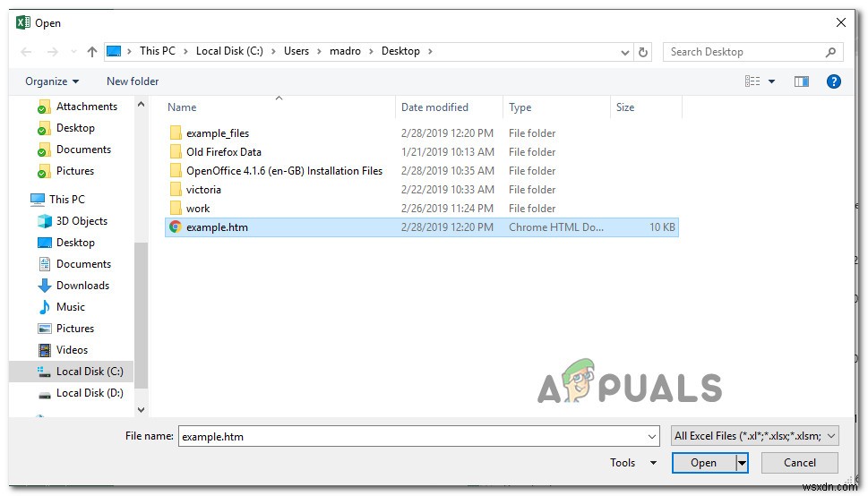
Task: Select Users in the address path
Action: click(296, 51)
